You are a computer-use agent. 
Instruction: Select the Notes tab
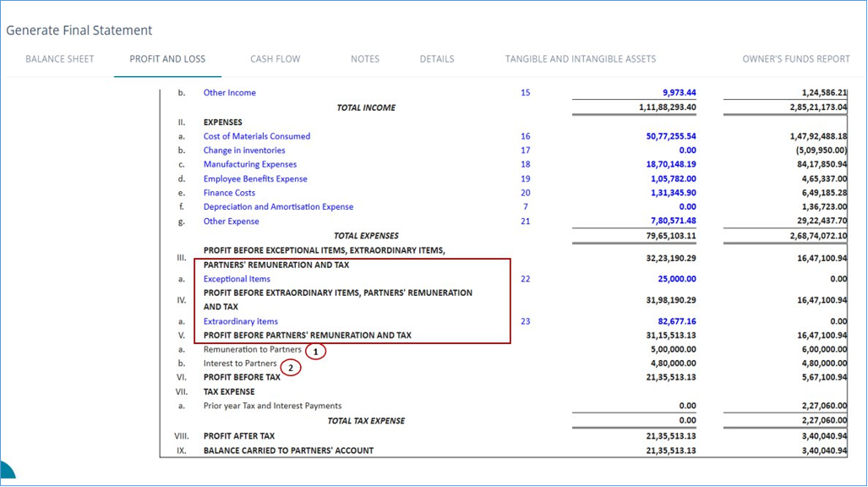(365, 59)
